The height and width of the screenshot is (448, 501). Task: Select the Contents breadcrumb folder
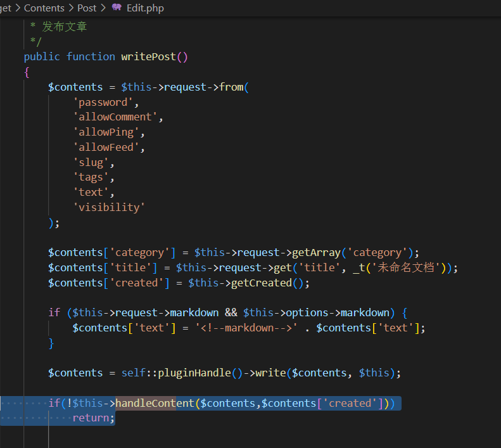click(44, 8)
